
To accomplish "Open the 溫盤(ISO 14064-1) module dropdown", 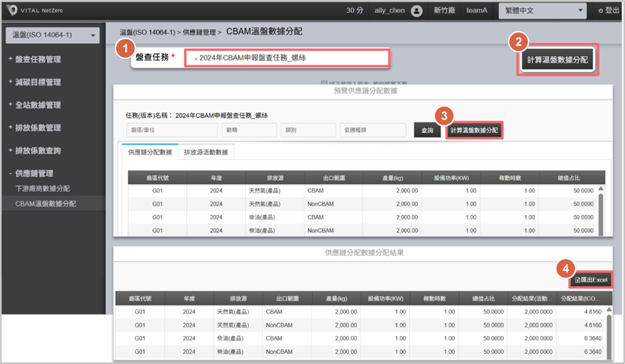I will click(53, 36).
